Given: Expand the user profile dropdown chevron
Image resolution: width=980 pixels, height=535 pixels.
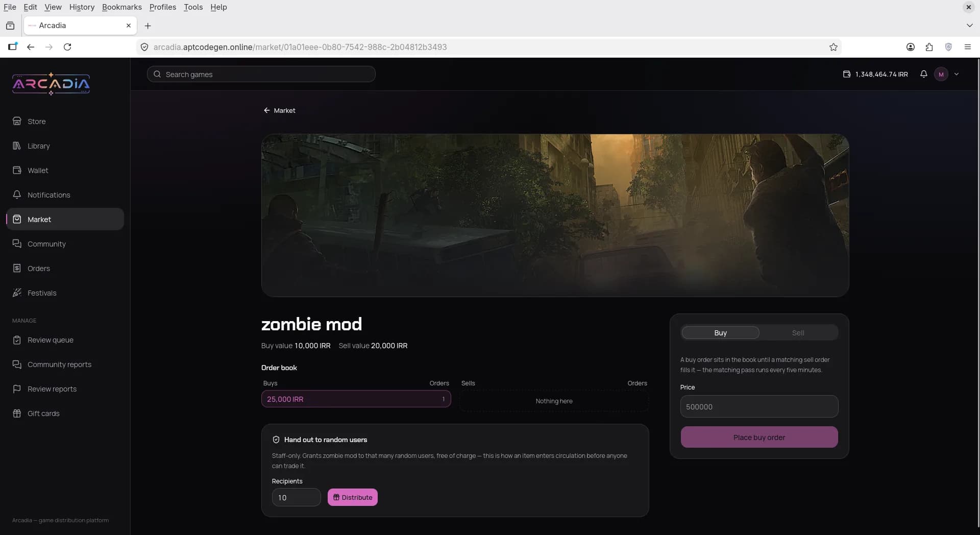Looking at the screenshot, I should click(957, 74).
